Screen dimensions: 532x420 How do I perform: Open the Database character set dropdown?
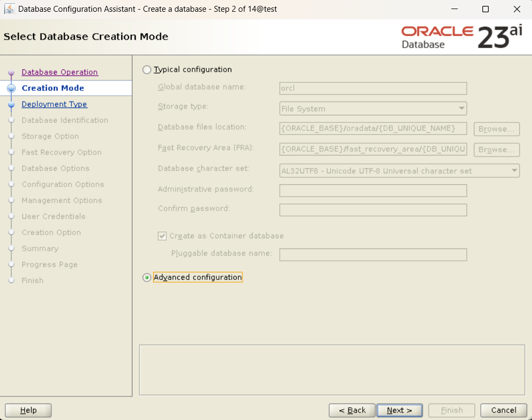tap(400, 171)
